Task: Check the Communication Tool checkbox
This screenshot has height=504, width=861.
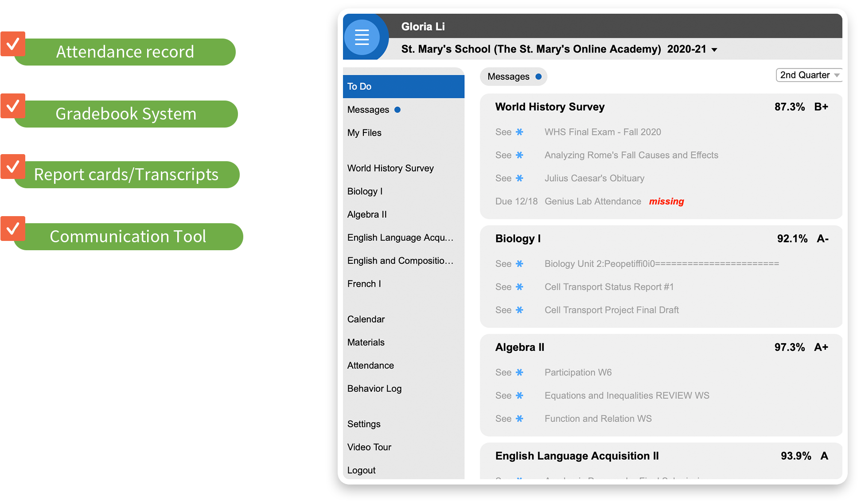Action: click(13, 229)
